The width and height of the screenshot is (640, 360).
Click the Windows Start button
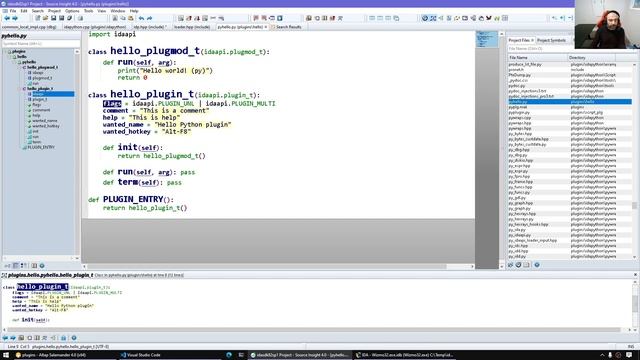6,355
